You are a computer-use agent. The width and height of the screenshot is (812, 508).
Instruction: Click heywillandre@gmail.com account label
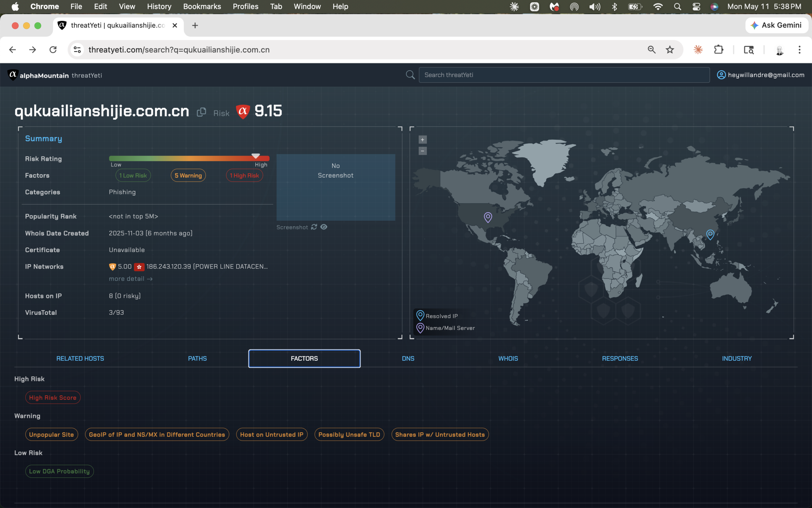766,75
